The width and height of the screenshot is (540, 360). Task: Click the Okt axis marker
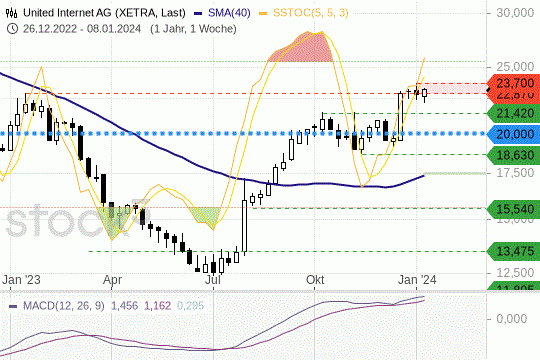click(315, 280)
